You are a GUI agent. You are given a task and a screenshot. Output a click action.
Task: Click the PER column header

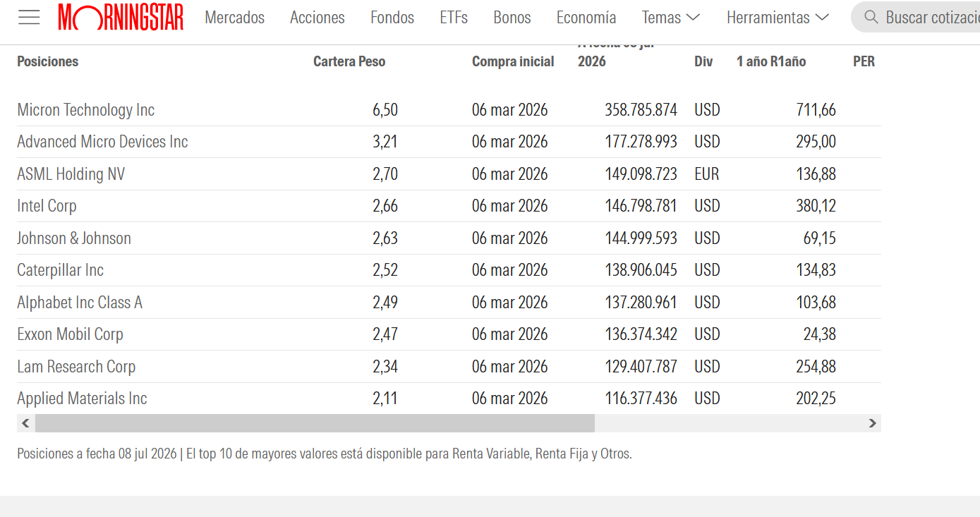864,61
